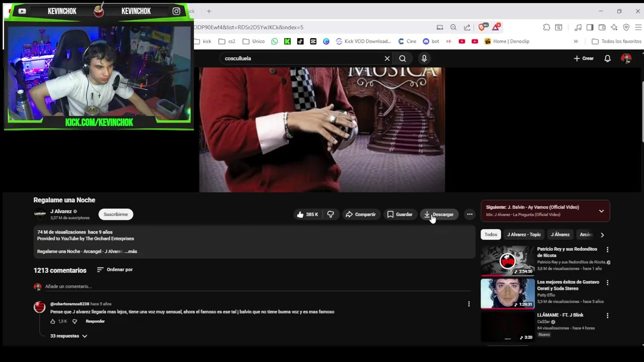
Task: Open the Brave wallet icon
Action: 602,27
